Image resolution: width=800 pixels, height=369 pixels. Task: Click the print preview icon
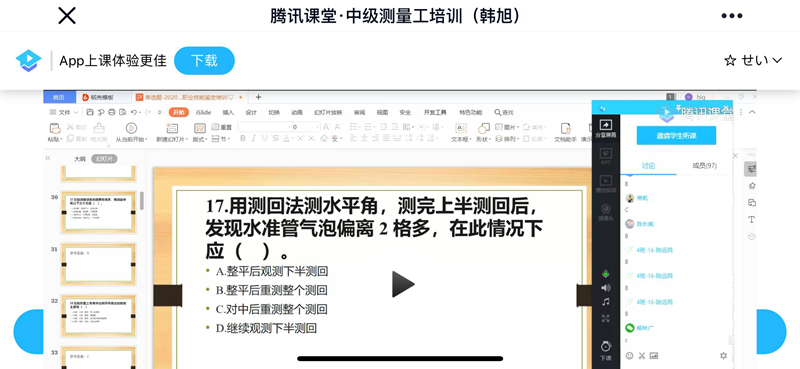[122, 112]
